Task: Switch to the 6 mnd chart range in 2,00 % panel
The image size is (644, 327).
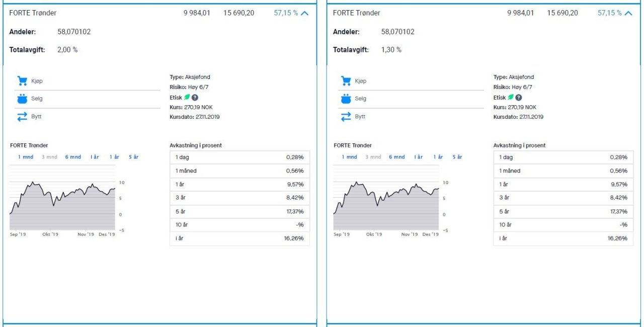Action: coord(73,157)
